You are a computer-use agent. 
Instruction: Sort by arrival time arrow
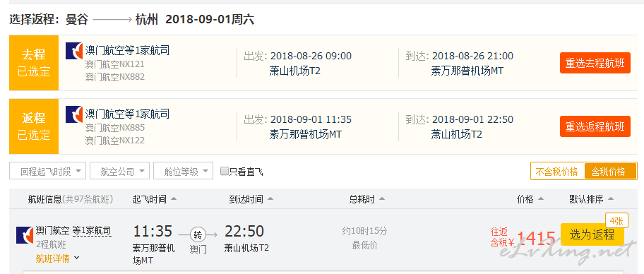(x=270, y=199)
